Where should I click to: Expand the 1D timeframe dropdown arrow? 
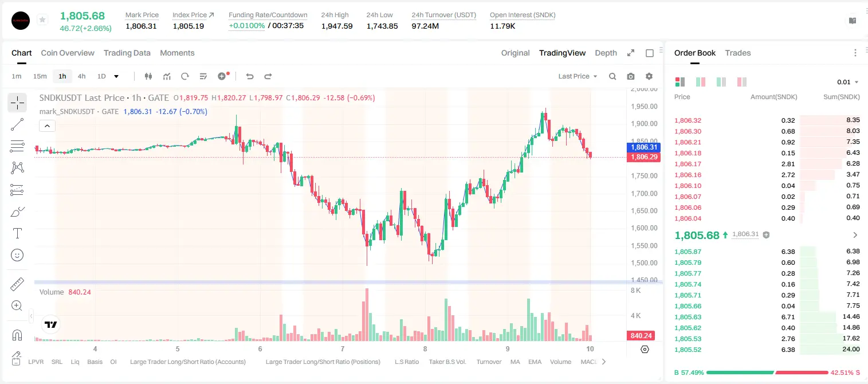[116, 76]
